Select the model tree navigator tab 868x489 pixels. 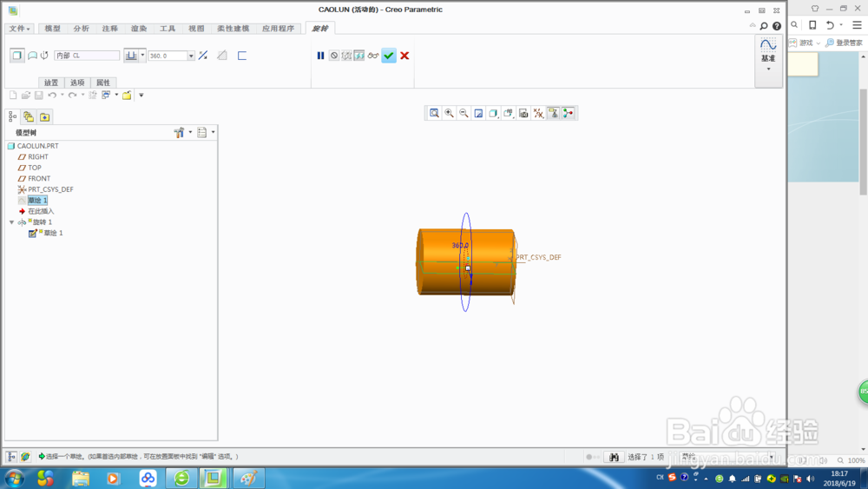pyautogui.click(x=13, y=117)
